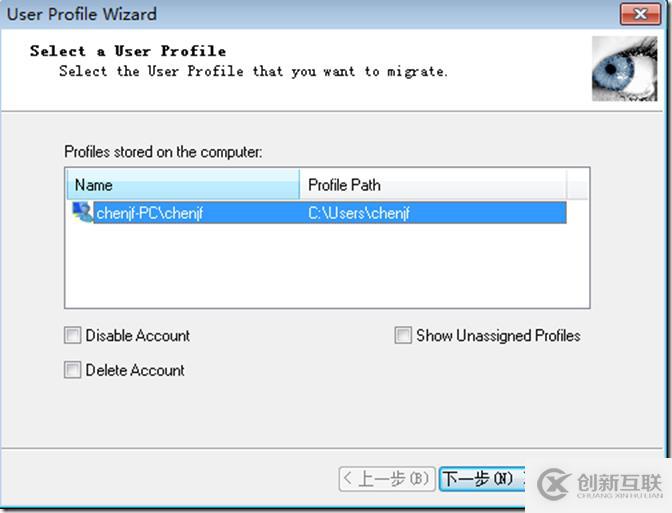
Task: Click the blue eye wizard image
Action: [x=624, y=69]
